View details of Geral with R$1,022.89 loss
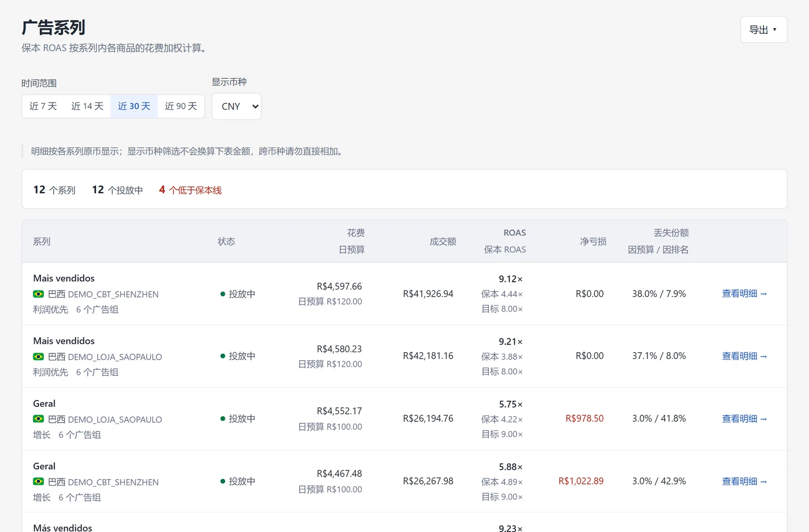Image resolution: width=809 pixels, height=532 pixels. click(744, 481)
